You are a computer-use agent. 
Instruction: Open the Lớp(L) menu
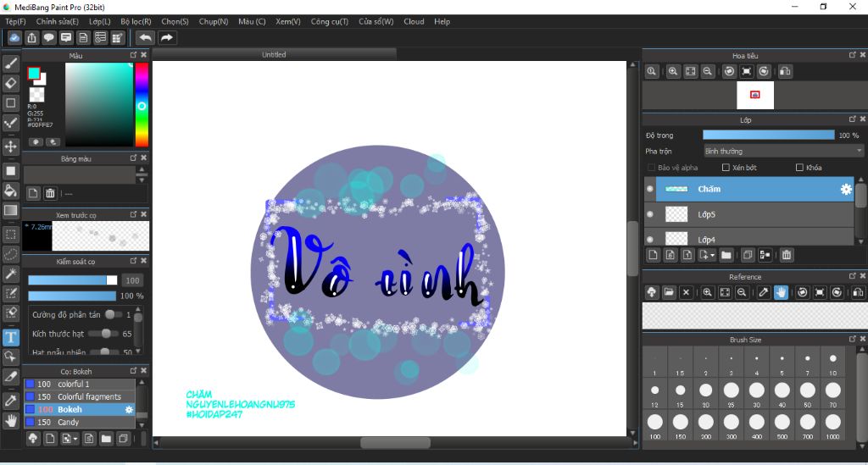[x=100, y=21]
